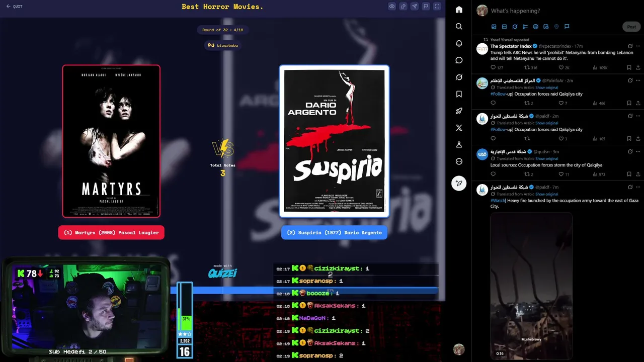
Task: Play the Gaza City video thumbnail
Action: [531, 286]
